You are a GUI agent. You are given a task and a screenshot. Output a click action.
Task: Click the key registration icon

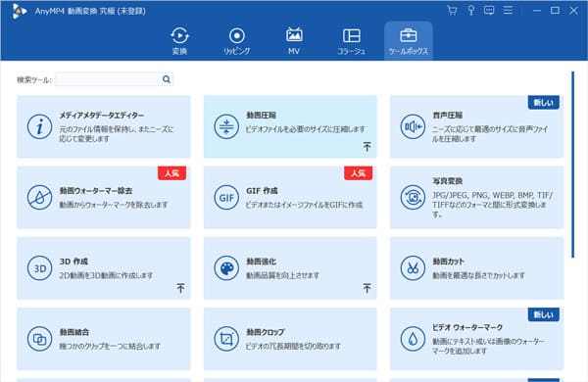click(471, 10)
